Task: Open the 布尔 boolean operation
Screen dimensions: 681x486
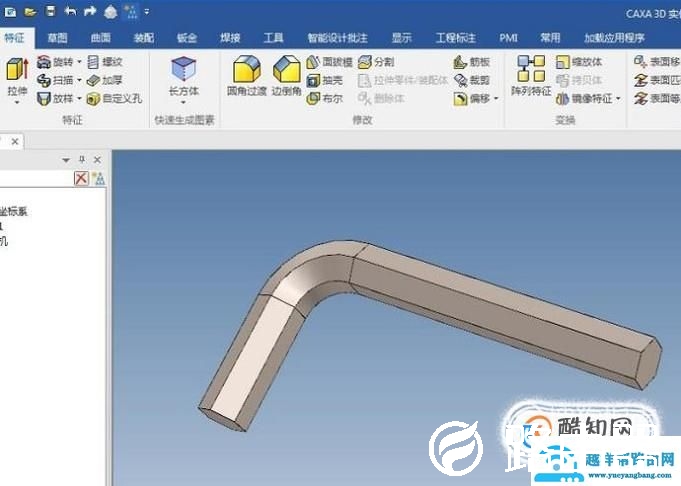Action: pyautogui.click(x=325, y=99)
